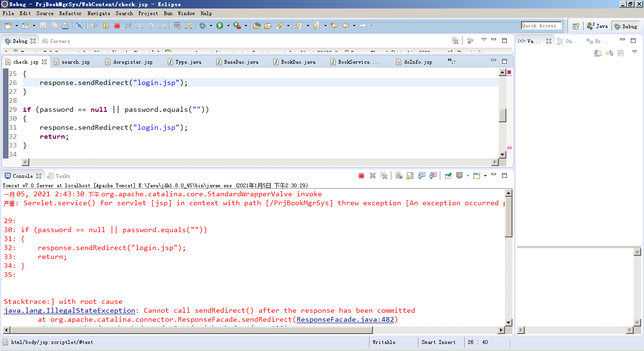Click inside the Quick Access field
The image size is (644, 351).
(x=541, y=25)
